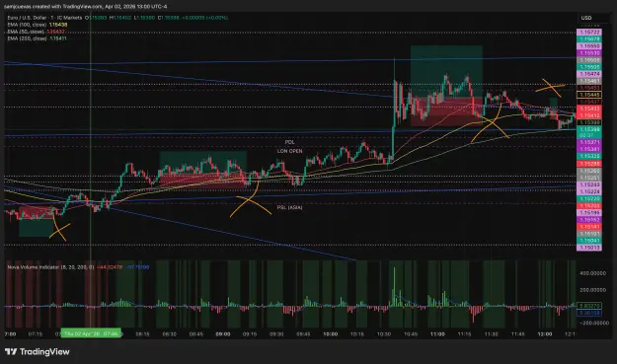Click the 09:15 time axis label
The height and width of the screenshot is (364, 617).
tap(250, 334)
